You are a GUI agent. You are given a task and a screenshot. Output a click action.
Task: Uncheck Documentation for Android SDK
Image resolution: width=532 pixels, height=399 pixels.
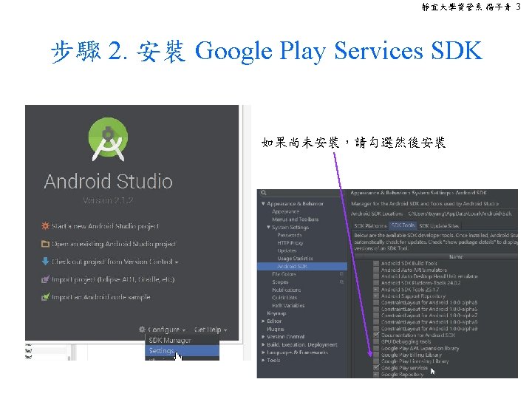click(x=376, y=335)
